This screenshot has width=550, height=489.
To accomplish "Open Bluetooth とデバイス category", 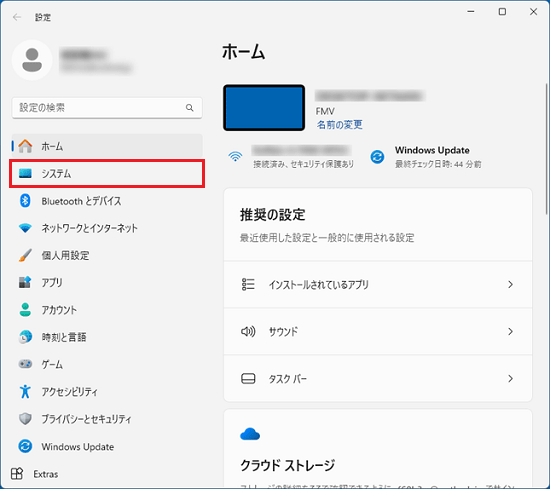I will click(107, 201).
